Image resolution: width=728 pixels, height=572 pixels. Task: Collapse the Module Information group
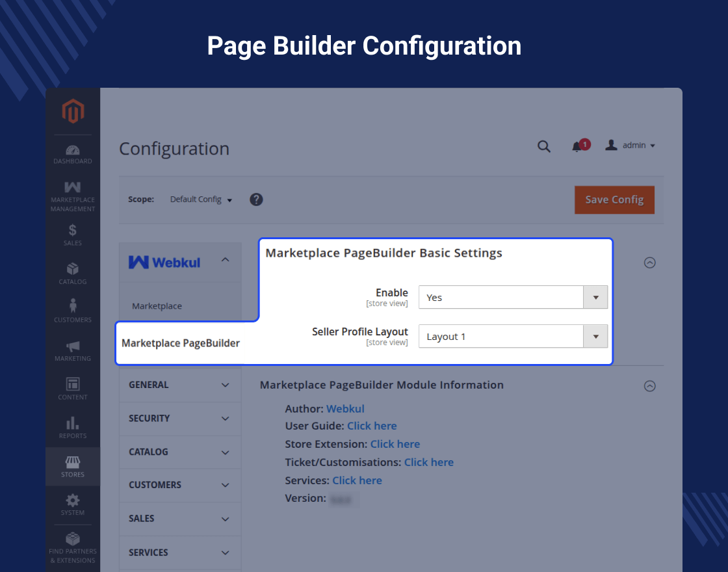coord(649,386)
